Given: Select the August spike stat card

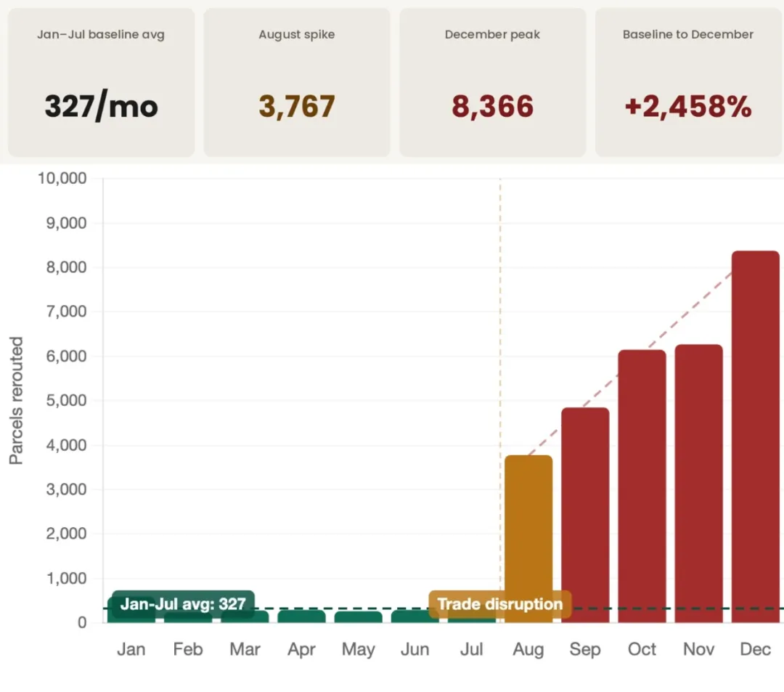Looking at the screenshot, I should 296,83.
